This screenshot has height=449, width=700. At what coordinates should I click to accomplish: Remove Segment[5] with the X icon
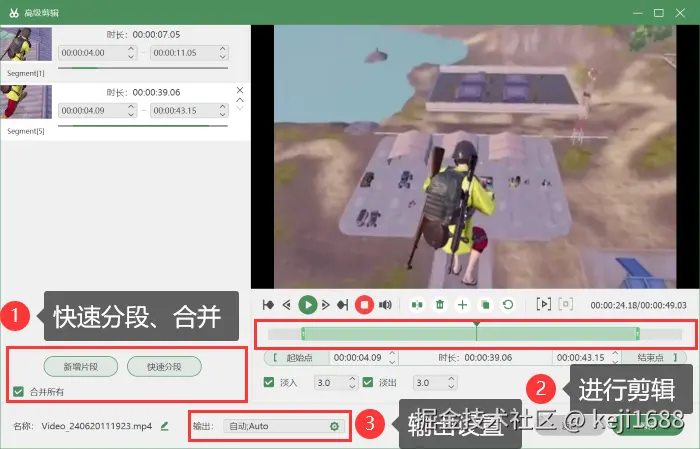[x=240, y=90]
